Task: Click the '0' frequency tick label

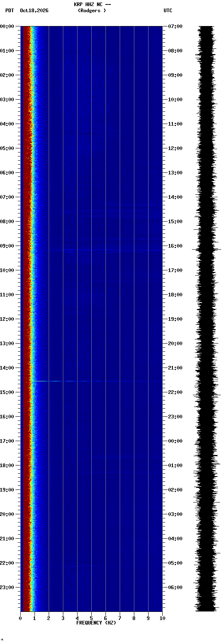Action: pos(20,618)
